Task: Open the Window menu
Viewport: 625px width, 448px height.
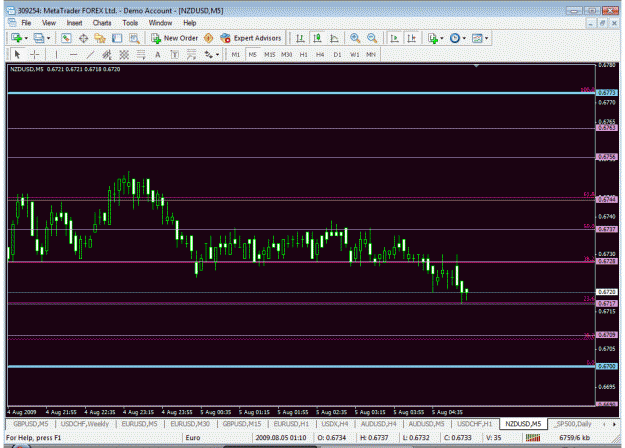Action: click(x=160, y=23)
